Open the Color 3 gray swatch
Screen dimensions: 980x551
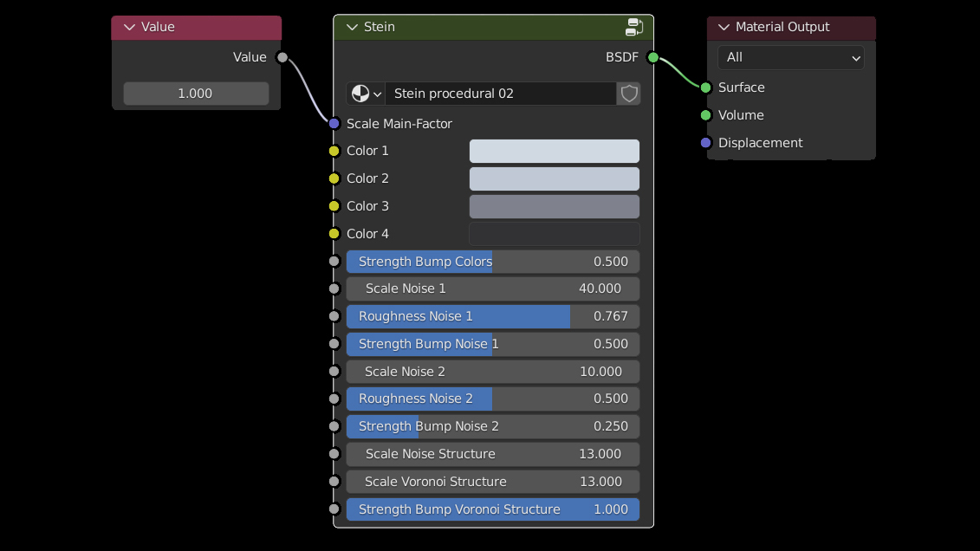point(554,206)
